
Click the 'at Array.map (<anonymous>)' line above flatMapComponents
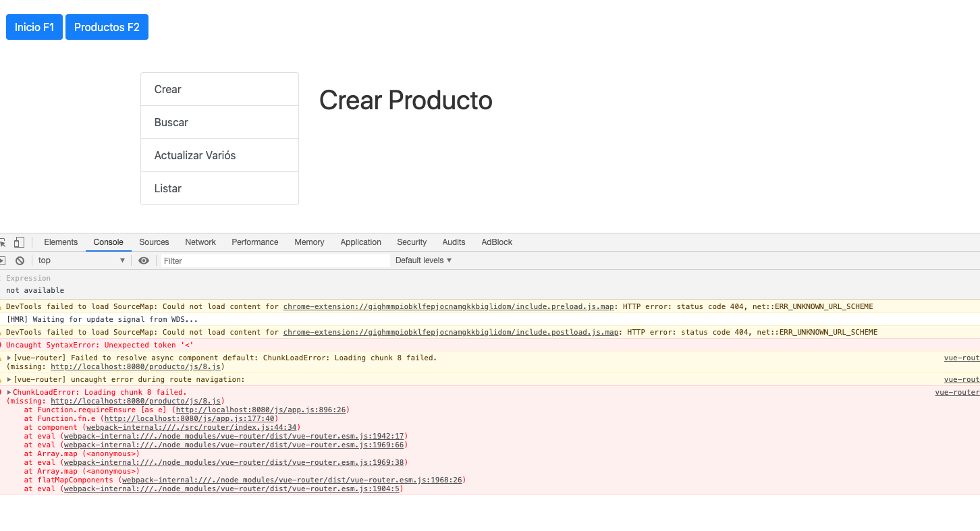82,472
